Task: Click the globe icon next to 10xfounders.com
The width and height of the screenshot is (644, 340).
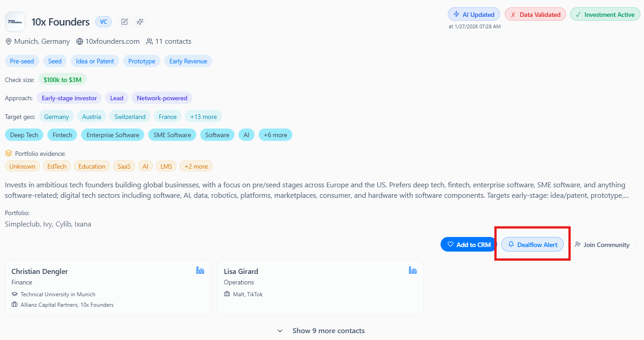Action: pyautogui.click(x=80, y=41)
